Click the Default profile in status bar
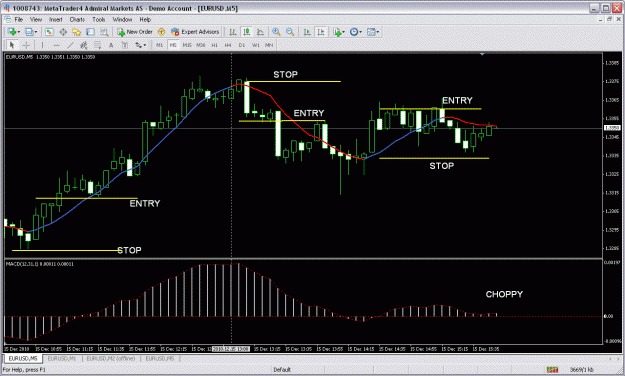The image size is (625, 376). coord(282,370)
